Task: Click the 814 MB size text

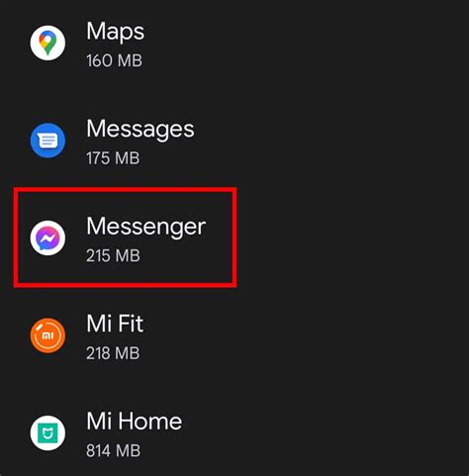Action: [114, 451]
